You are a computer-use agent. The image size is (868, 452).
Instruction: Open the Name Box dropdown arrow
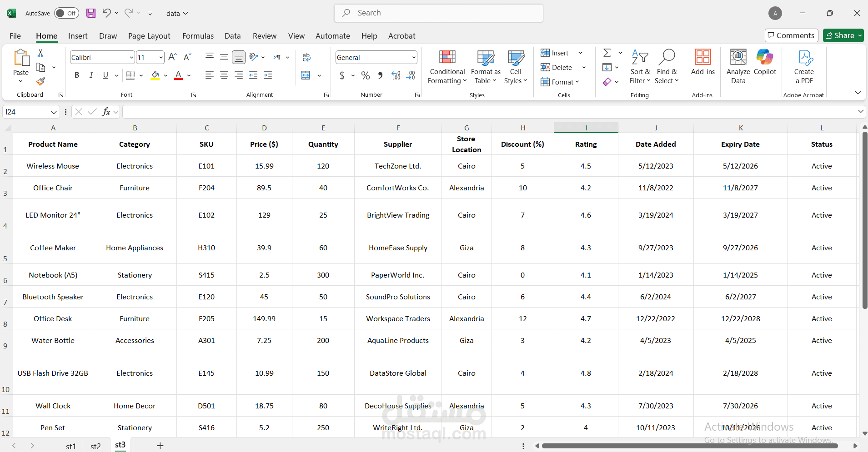click(x=54, y=112)
